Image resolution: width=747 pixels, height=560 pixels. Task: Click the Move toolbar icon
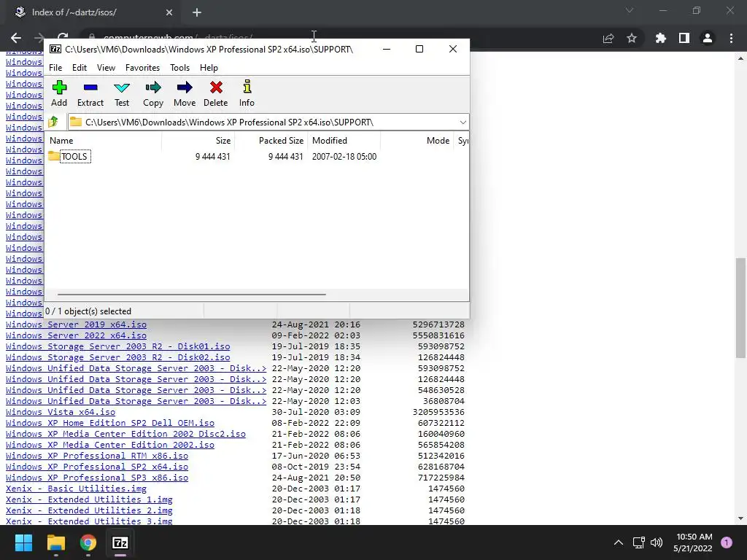(x=185, y=93)
